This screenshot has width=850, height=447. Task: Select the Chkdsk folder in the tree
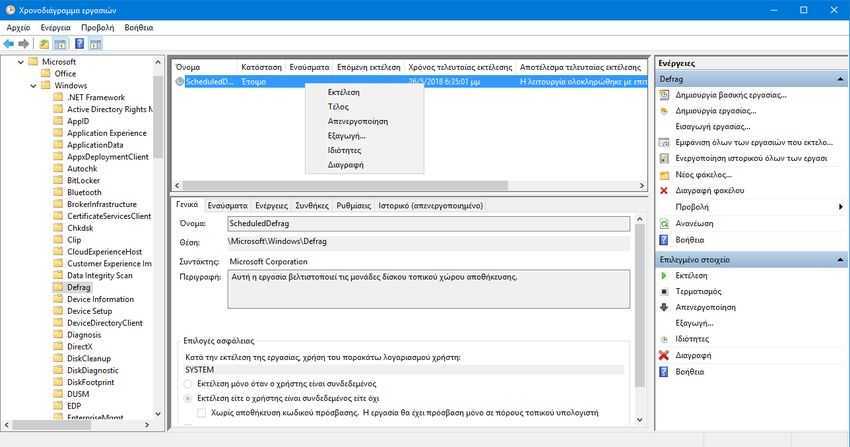coord(80,228)
